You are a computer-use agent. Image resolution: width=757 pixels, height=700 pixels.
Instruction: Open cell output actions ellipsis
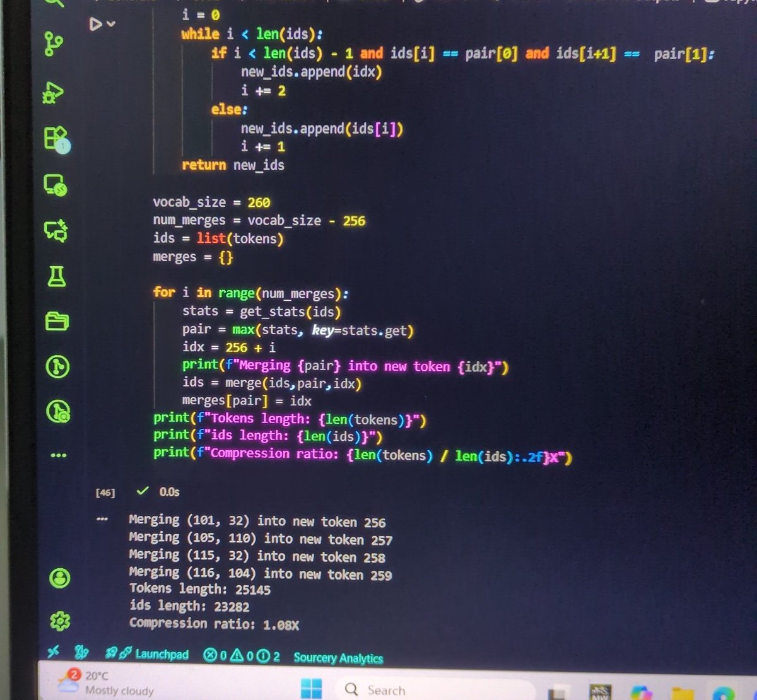[x=102, y=519]
